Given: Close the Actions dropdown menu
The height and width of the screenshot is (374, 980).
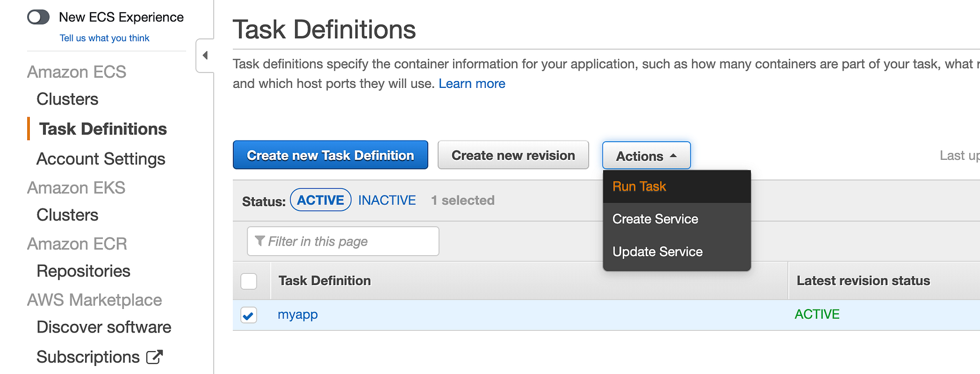Looking at the screenshot, I should [646, 156].
